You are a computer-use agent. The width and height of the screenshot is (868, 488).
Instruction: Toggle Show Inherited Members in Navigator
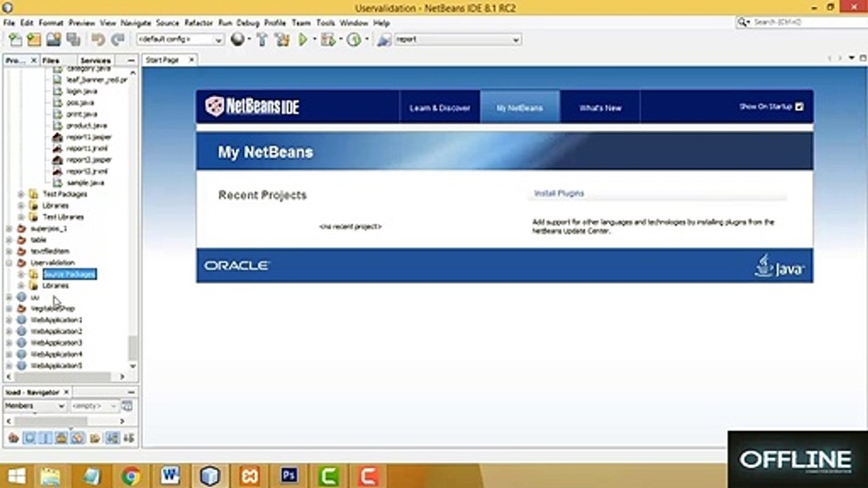click(x=13, y=438)
